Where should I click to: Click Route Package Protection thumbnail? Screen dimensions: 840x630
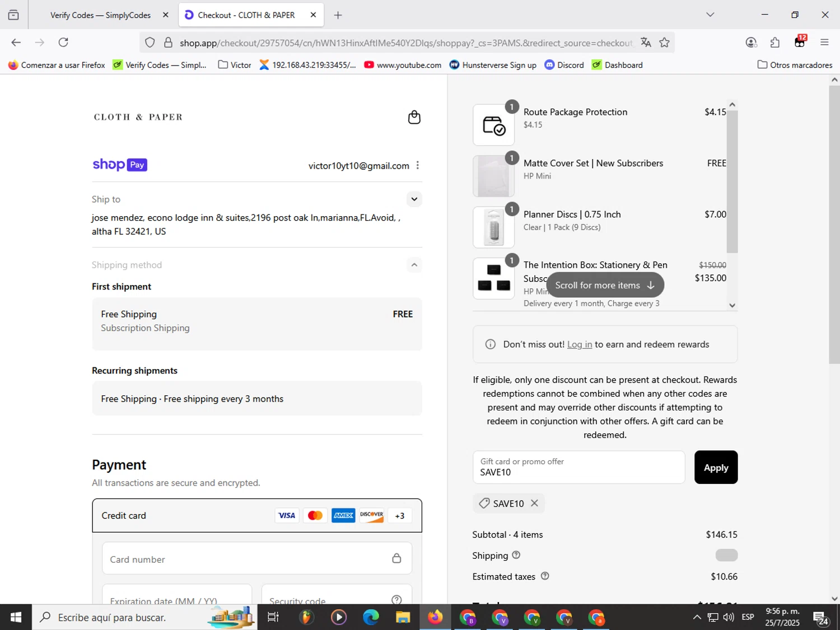pyautogui.click(x=493, y=125)
